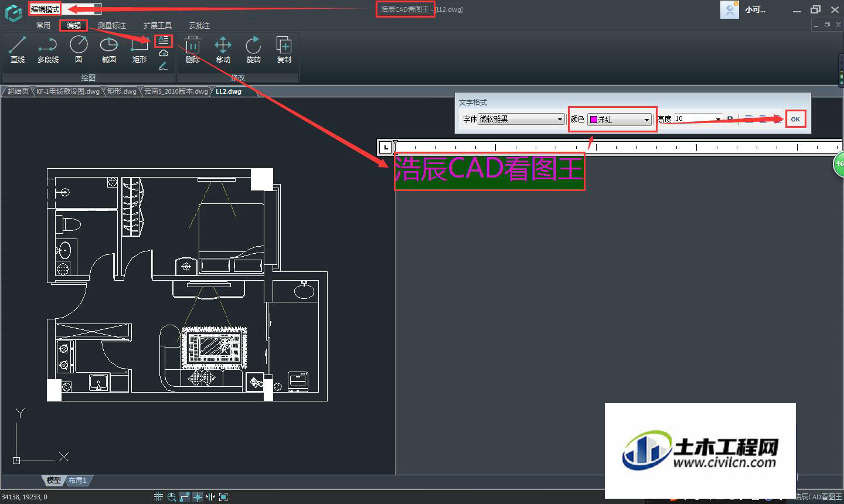Viewport: 844px width, 504px height.
Task: Toggle object snap in status bar
Action: click(x=198, y=497)
